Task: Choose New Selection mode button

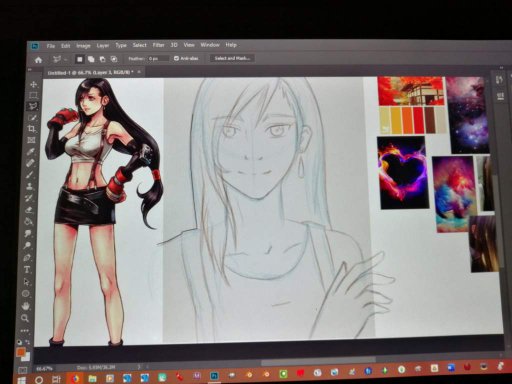Action: (79, 59)
